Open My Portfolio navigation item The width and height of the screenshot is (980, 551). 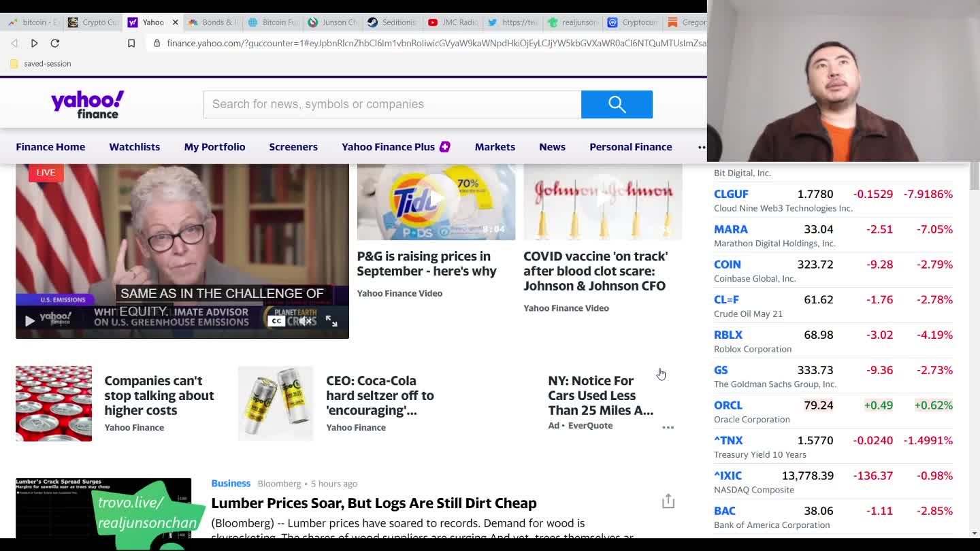tap(214, 147)
